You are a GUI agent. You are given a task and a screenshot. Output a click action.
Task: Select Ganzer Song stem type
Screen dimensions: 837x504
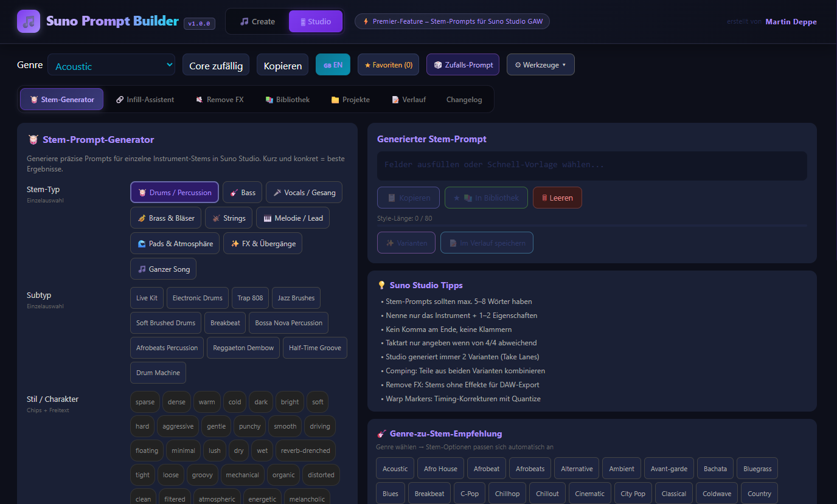163,269
